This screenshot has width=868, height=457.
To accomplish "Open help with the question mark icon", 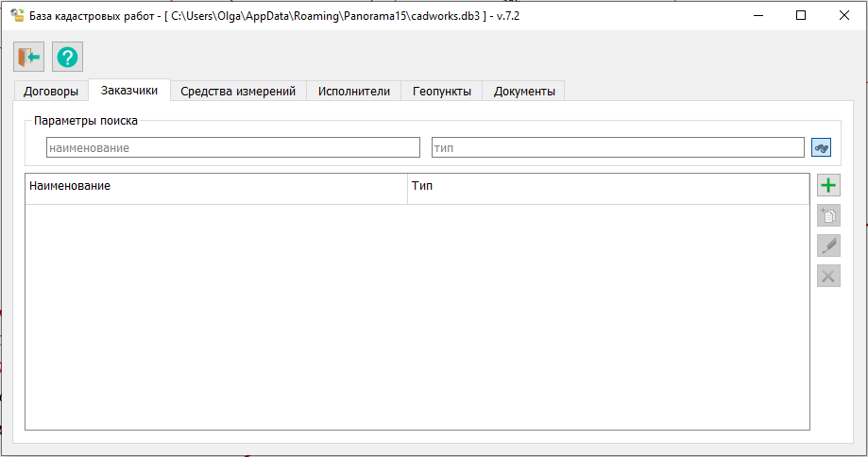I will click(67, 58).
